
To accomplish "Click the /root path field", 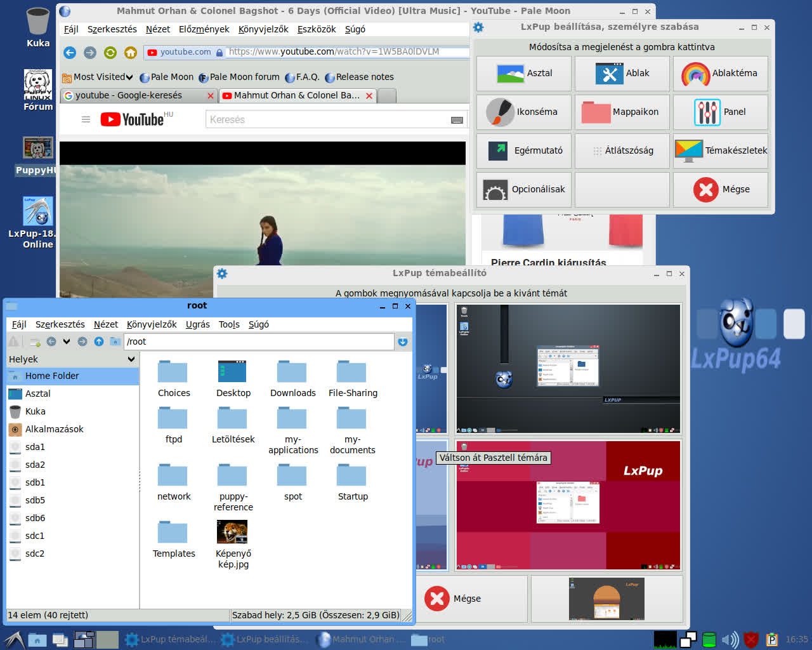I will pyautogui.click(x=259, y=342).
